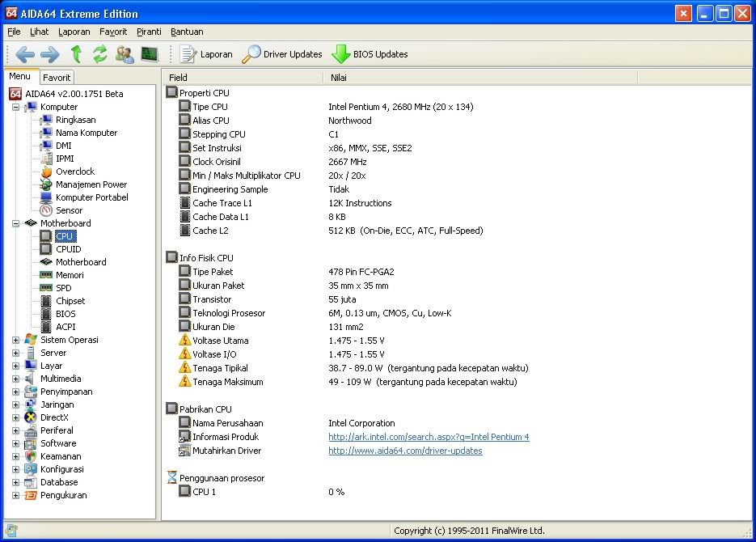Sort by the Field column header

(x=243, y=78)
